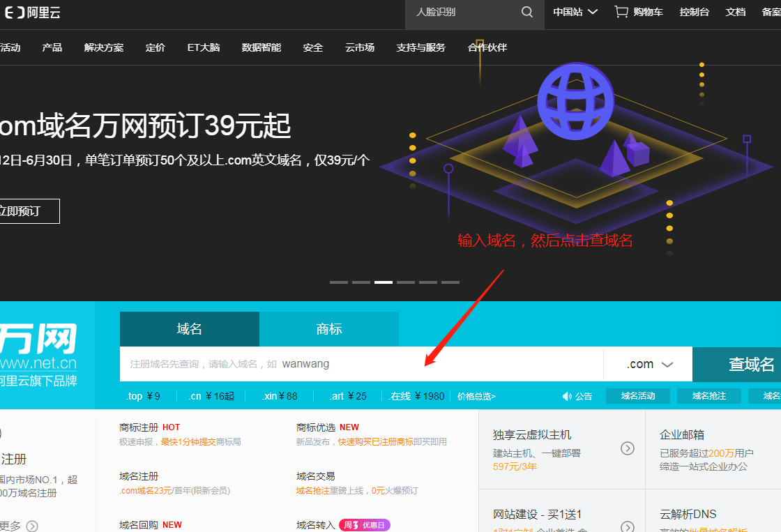Select the first banner carousel indicator
Image resolution: width=781 pixels, height=532 pixels.
point(339,282)
